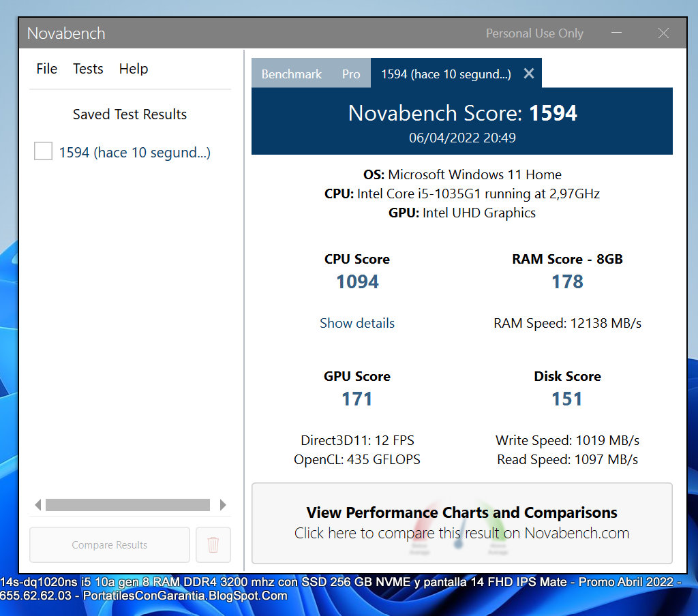Viewport: 698px width, 616px height.
Task: Open the File menu
Action: pos(47,69)
